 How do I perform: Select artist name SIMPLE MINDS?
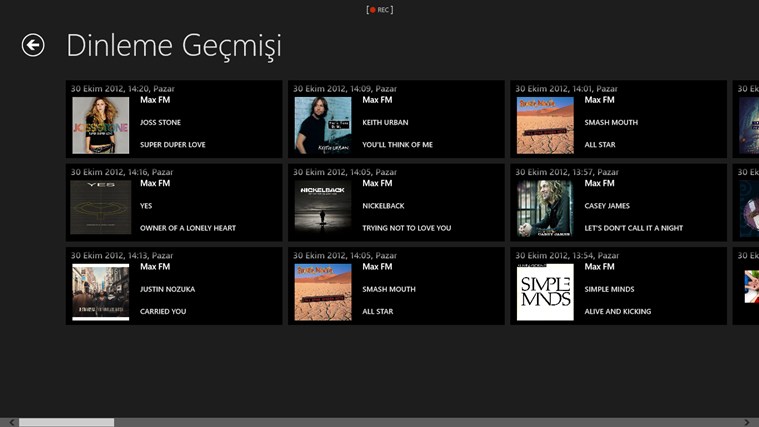[x=609, y=289]
